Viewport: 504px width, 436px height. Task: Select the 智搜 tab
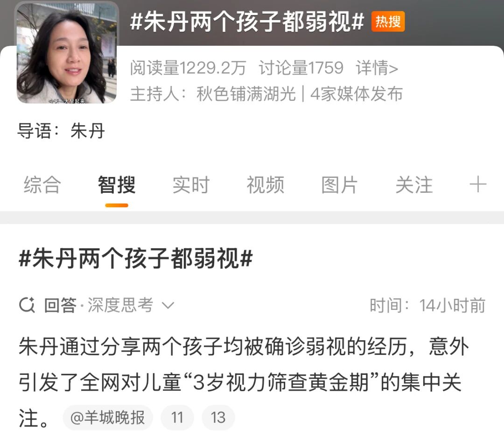pos(117,185)
